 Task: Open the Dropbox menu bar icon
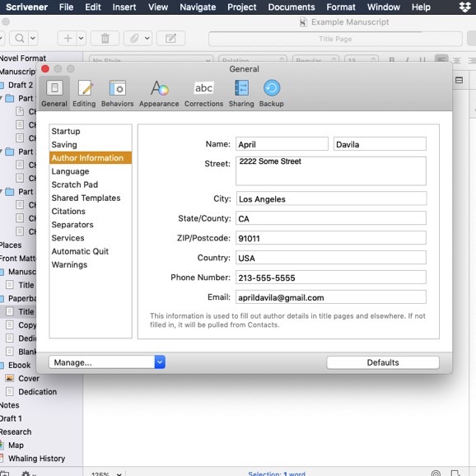coord(464,7)
